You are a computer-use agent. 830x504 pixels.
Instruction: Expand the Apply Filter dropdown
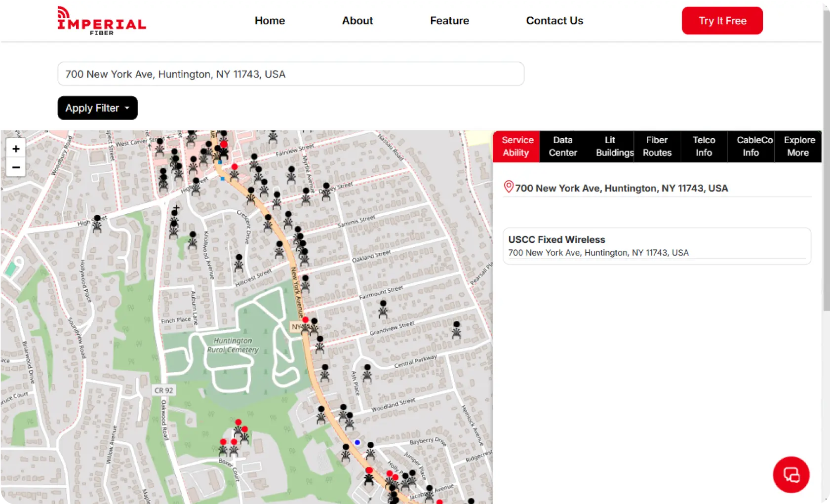click(97, 108)
